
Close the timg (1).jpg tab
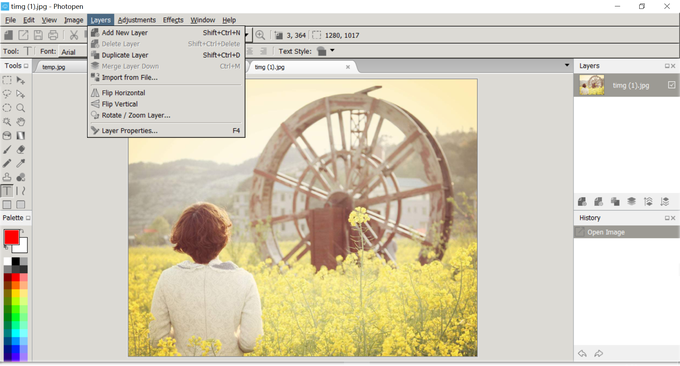(x=348, y=67)
